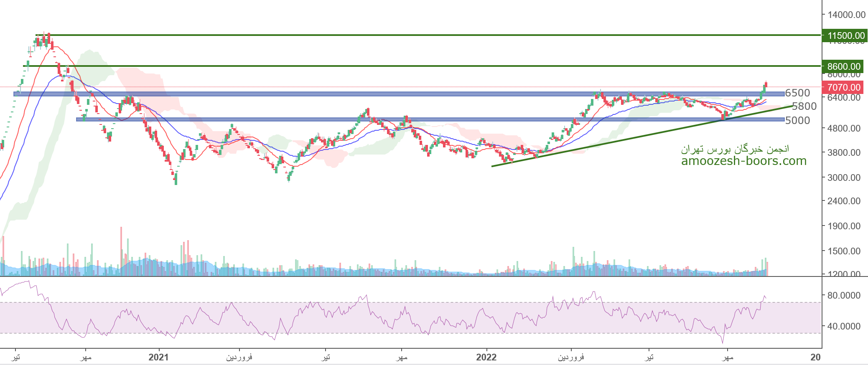This screenshot has height=365, width=868.
Task: Select the red 7070.00 current price tag
Action: point(844,87)
